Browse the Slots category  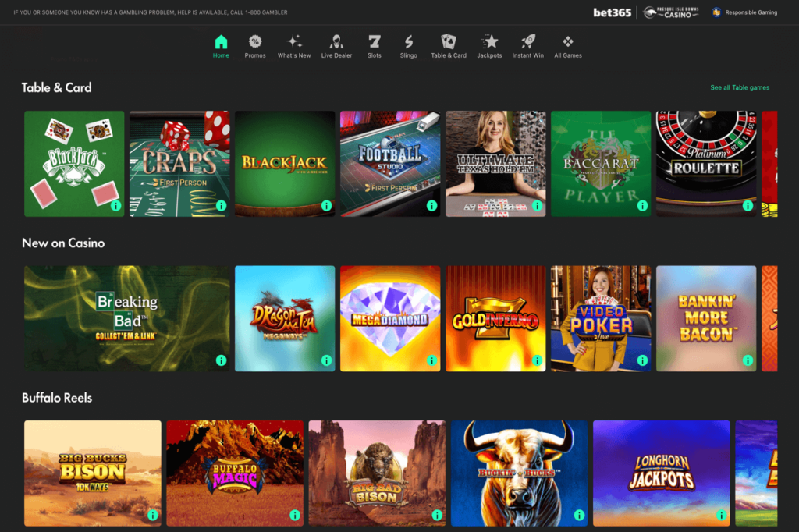pos(375,46)
